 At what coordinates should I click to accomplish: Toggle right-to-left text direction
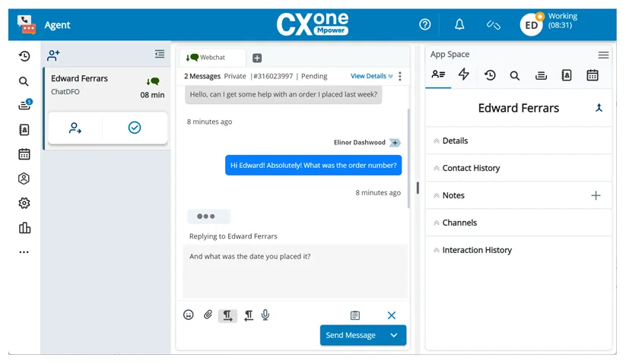248,316
